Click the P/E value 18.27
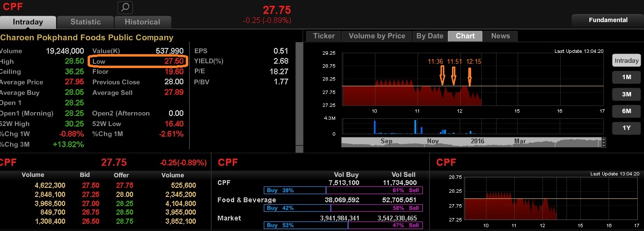Screen dimensions: 644x231 pyautogui.click(x=279, y=71)
